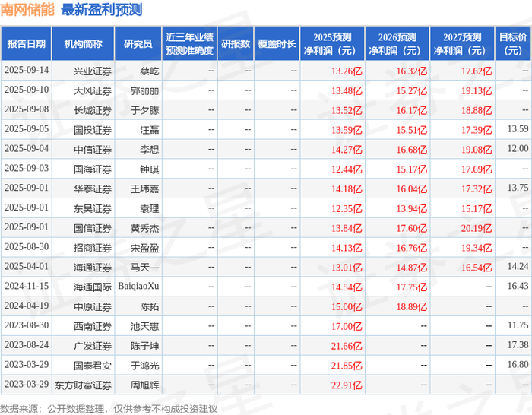Click target price 16.43 for 海通国际
The height and width of the screenshot is (415, 532).
point(518,286)
